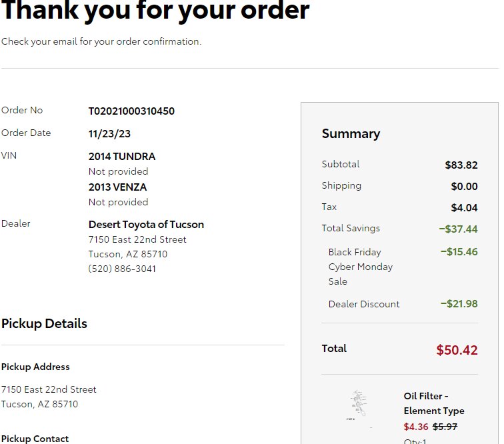The width and height of the screenshot is (504, 444).
Task: Click the Shipping value $0.00
Action: coord(464,187)
